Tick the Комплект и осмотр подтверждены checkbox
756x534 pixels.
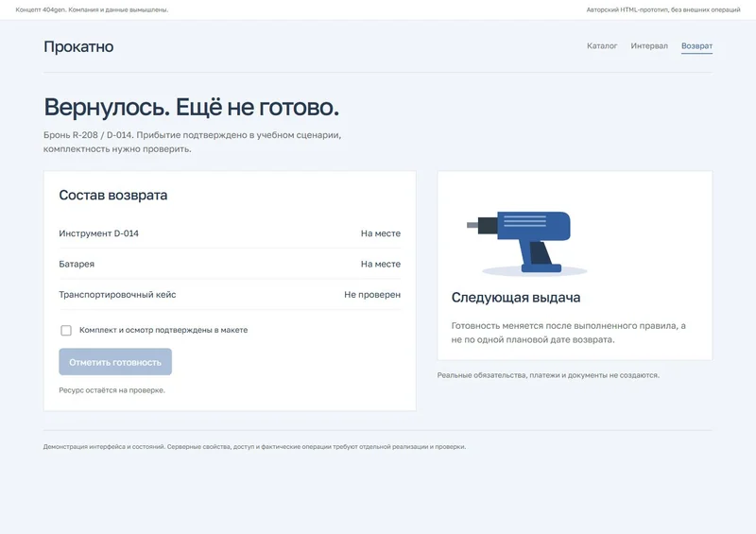click(66, 330)
